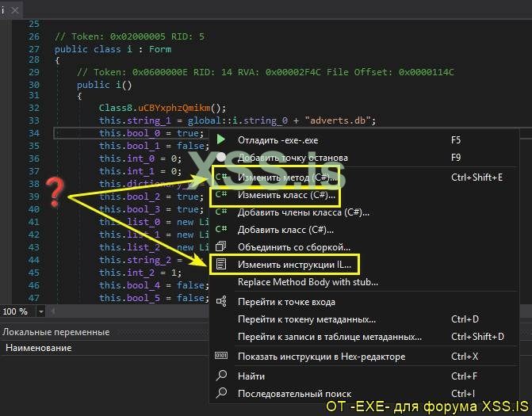The width and height of the screenshot is (532, 416).
Task: Select Перейти к записи в таблице метаданных
Action: (x=364, y=337)
